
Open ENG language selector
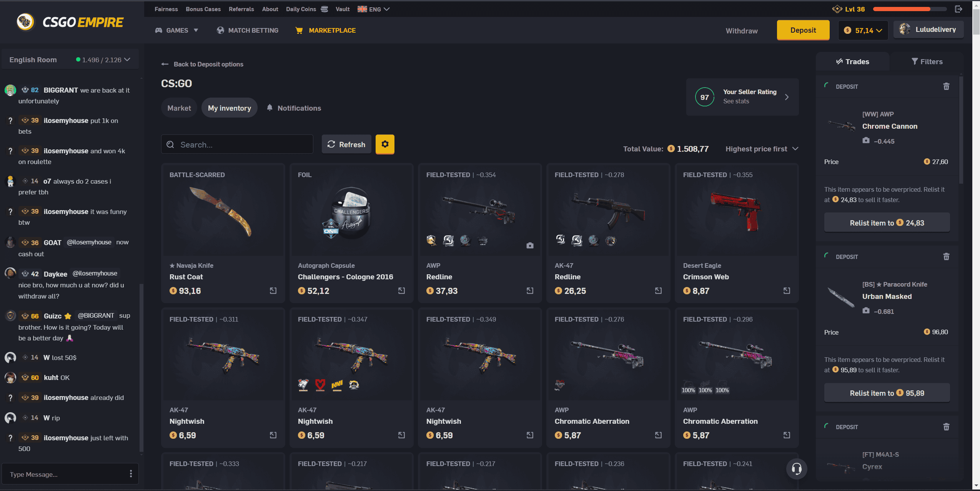pos(373,9)
